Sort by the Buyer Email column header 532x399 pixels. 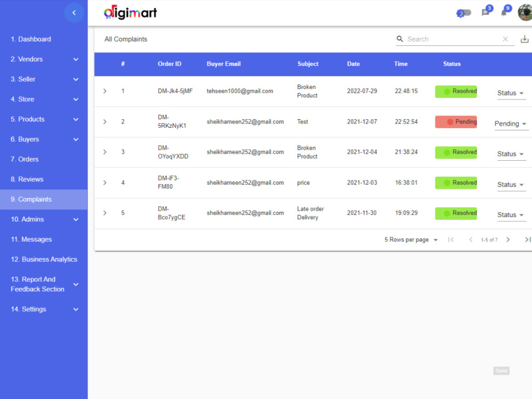pos(223,64)
